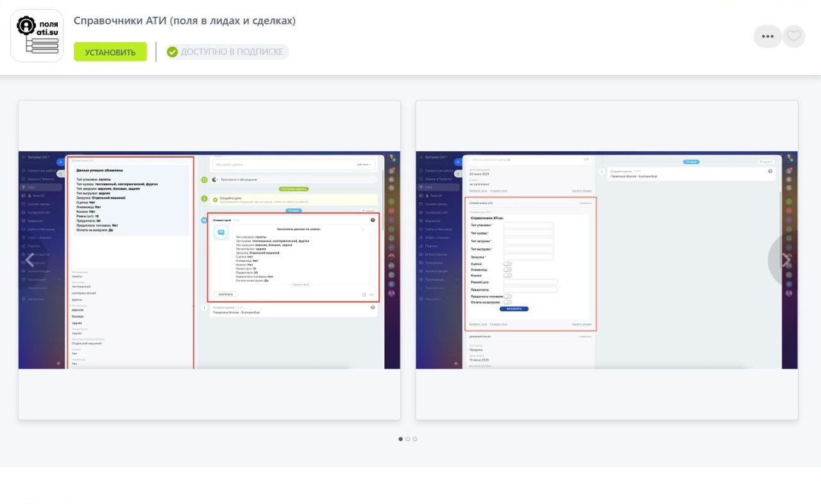Select the first carousel pagination dot
The height and width of the screenshot is (504, 821).
point(401,439)
